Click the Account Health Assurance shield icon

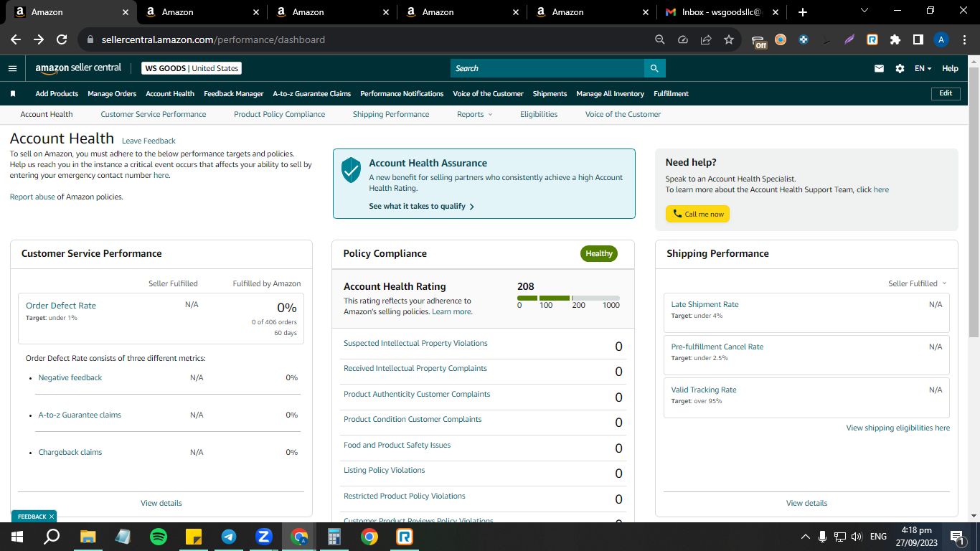coord(351,170)
